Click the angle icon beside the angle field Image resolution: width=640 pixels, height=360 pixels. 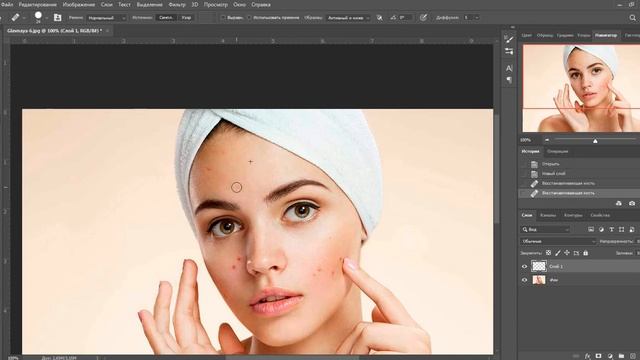click(x=393, y=18)
